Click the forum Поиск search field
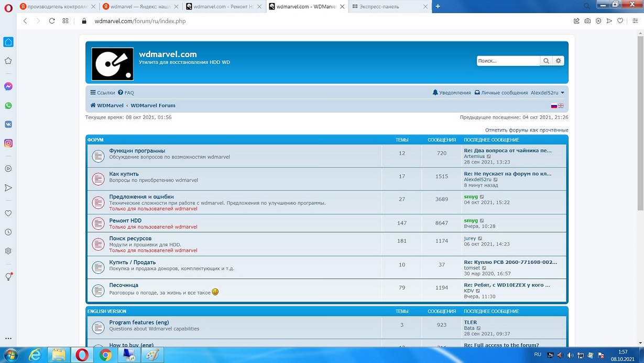 tap(508, 61)
